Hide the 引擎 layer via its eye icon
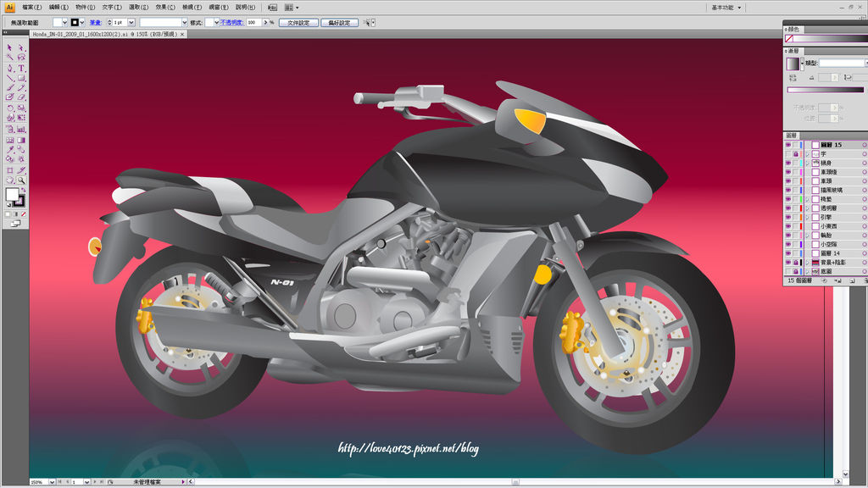This screenshot has width=868, height=488. tap(788, 216)
